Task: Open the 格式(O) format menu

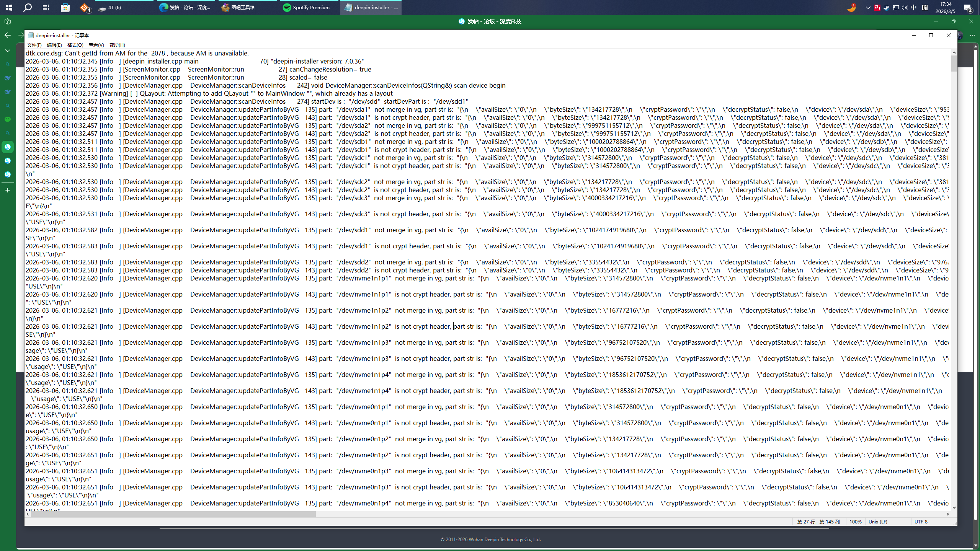Action: click(75, 45)
